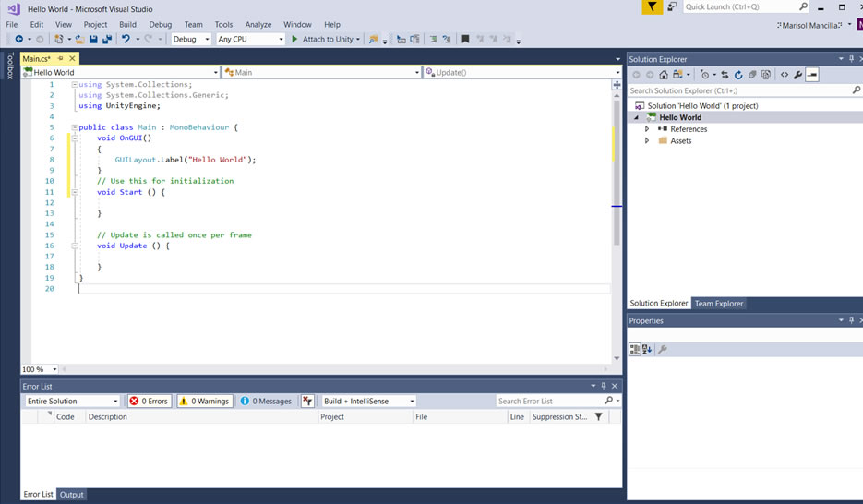Open the Analyze menu

click(258, 24)
